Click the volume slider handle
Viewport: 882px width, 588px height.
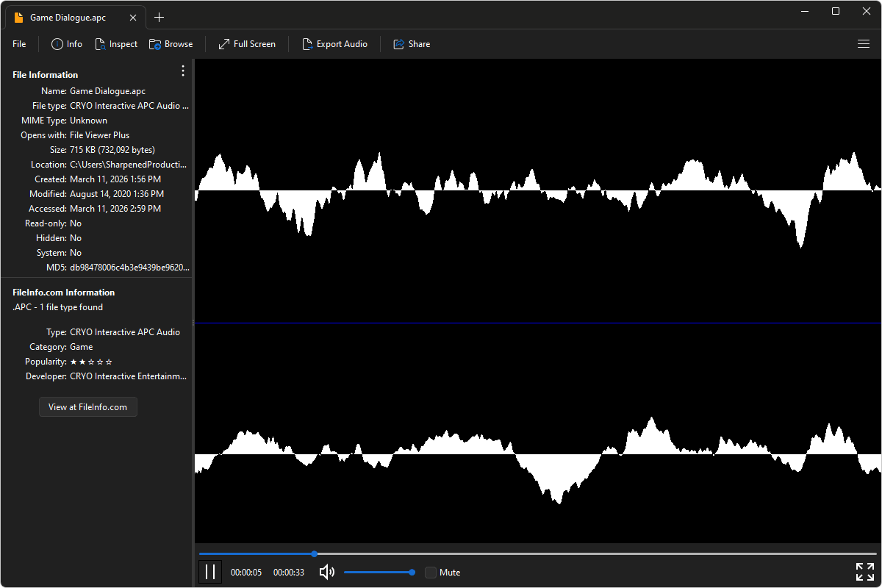[x=412, y=572]
